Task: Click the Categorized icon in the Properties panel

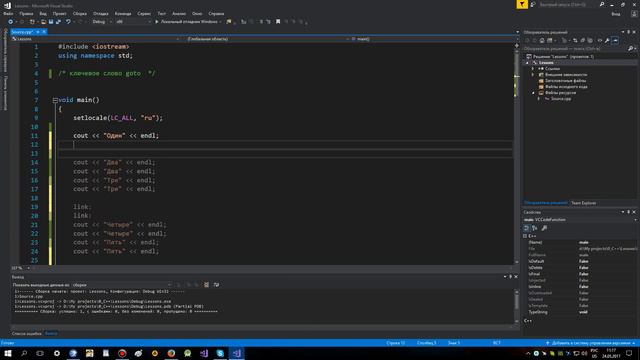Action: (527, 228)
